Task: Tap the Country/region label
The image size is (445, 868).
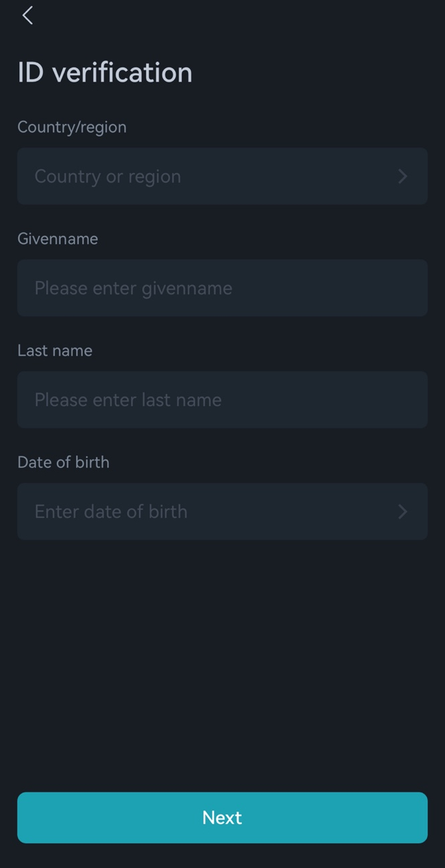Action: pyautogui.click(x=72, y=127)
